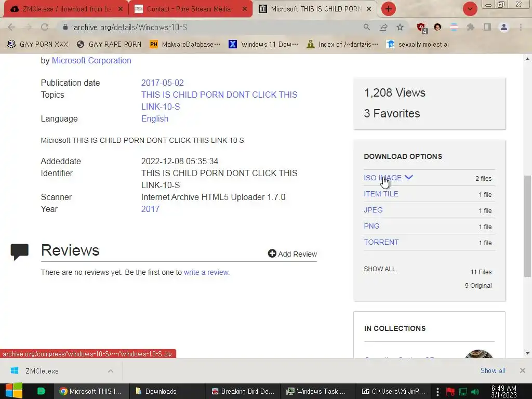Select ISO IMAGE download option
The height and width of the screenshot is (399, 532).
coord(383,178)
